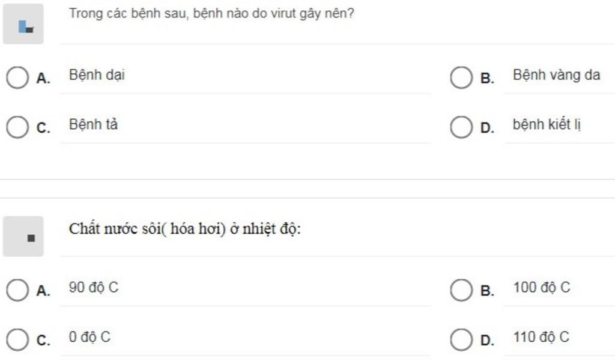615x364 pixels.
Task: Click the answer text Bệnh dại
Action: point(97,75)
